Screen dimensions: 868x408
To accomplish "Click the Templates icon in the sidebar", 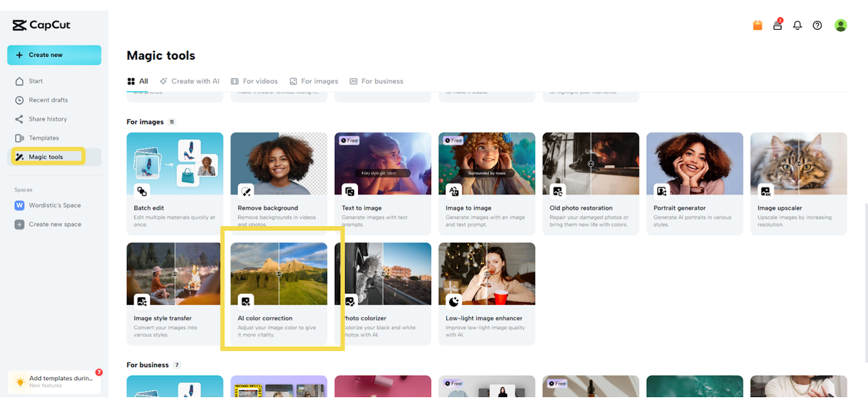I will 20,138.
